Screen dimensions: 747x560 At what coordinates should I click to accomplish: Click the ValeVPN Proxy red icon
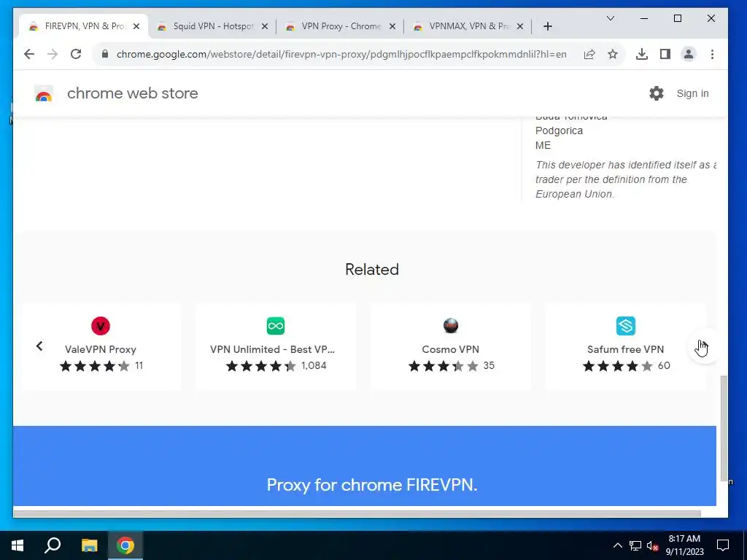[x=101, y=326]
